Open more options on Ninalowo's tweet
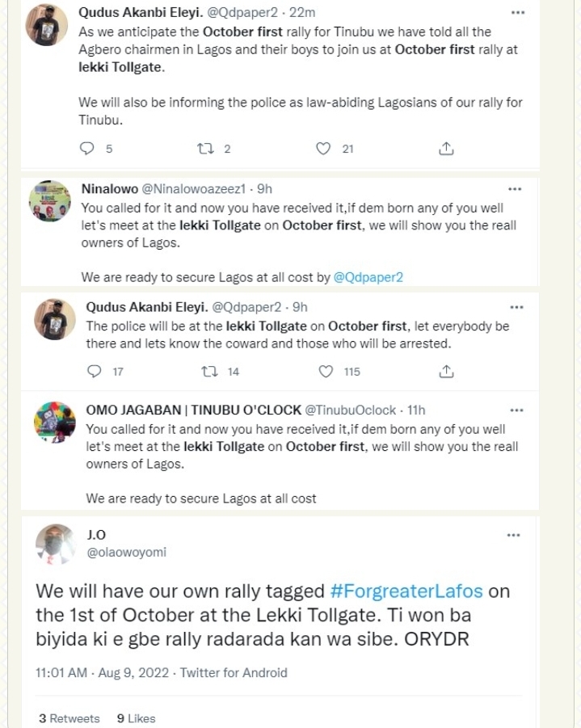Viewport: 581px width, 728px height. pos(515,189)
